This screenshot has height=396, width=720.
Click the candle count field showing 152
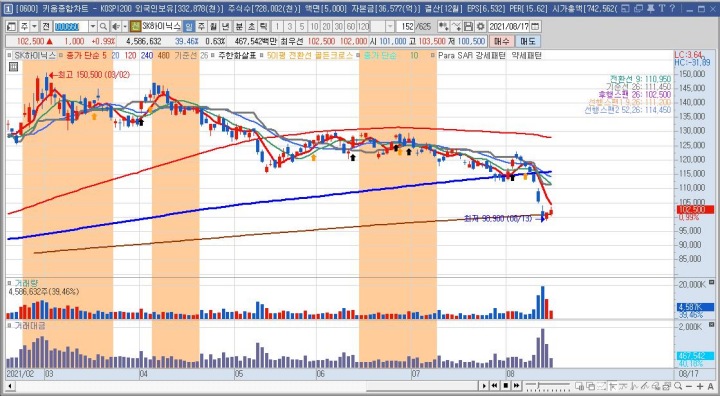pyautogui.click(x=405, y=27)
